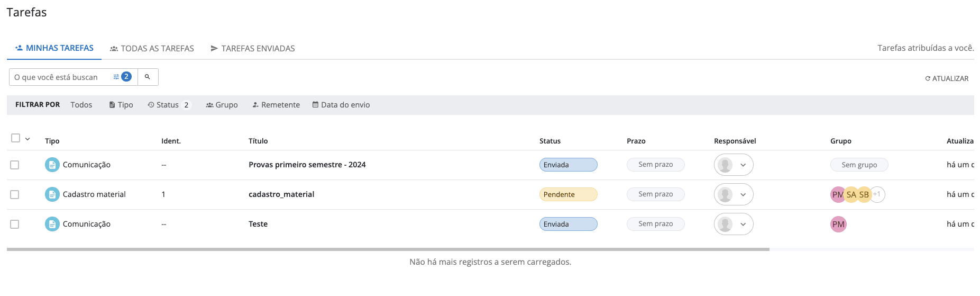Check the select-all checkbox in table header
Image resolution: width=980 pixels, height=296 pixels.
pyautogui.click(x=16, y=138)
